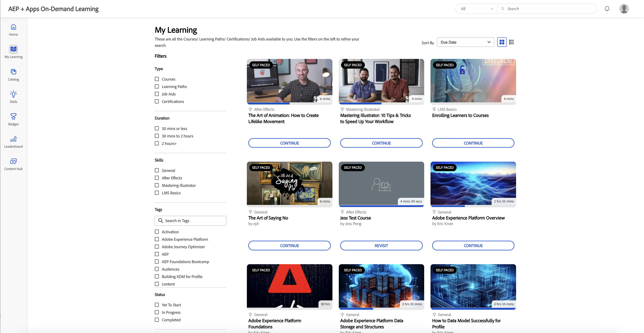The height and width of the screenshot is (333, 644).
Task: Tick the LMS Basics skill checkbox
Action: 157,193
